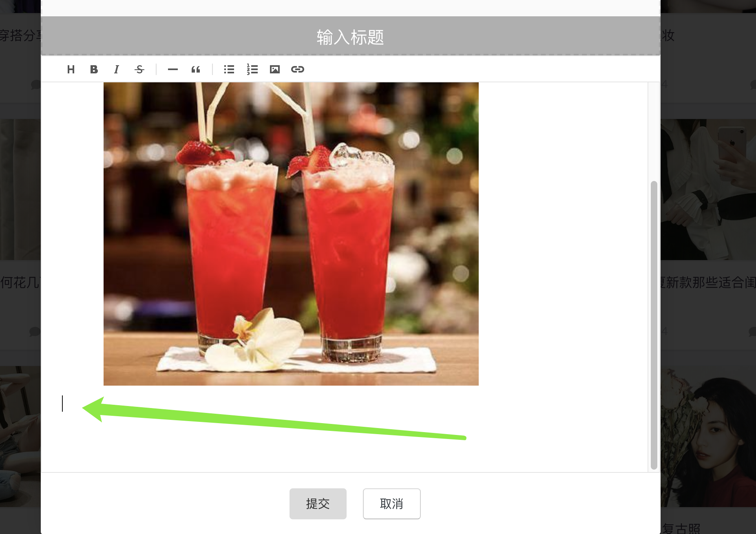This screenshot has height=534, width=756.
Task: Select the inserted cocktail drinks image
Action: [291, 234]
